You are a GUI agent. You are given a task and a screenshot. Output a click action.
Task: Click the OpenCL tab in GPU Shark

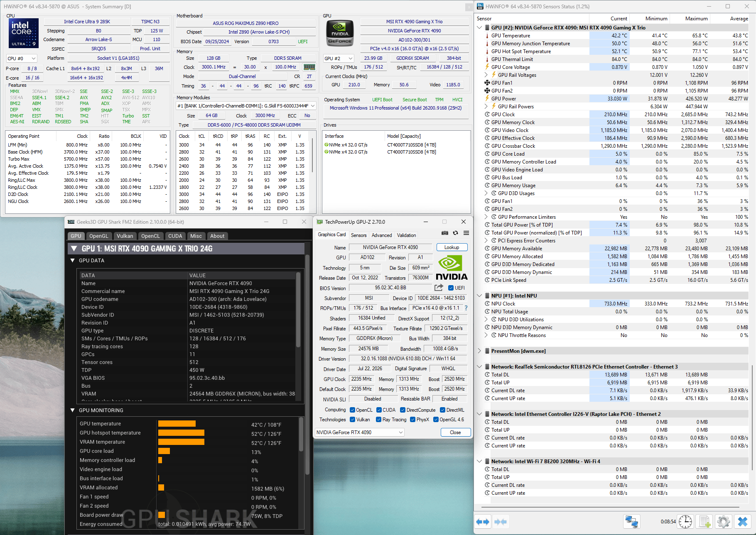click(x=150, y=236)
